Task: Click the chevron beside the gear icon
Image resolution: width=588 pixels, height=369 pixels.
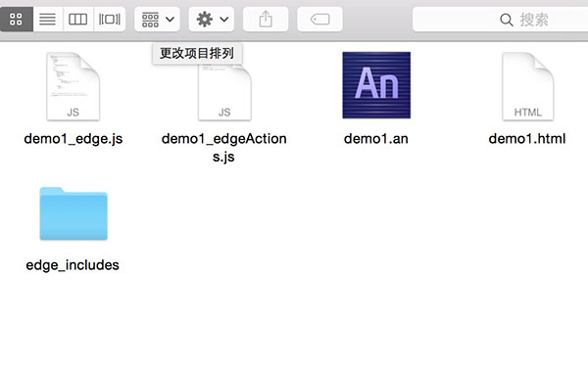Action: pos(224,20)
